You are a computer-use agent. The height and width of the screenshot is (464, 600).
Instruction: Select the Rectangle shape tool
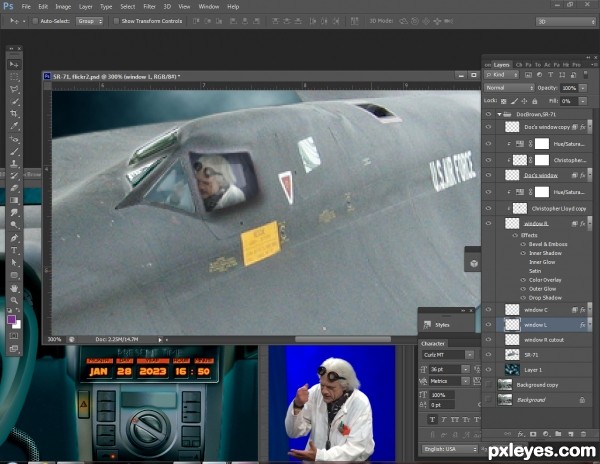14,275
